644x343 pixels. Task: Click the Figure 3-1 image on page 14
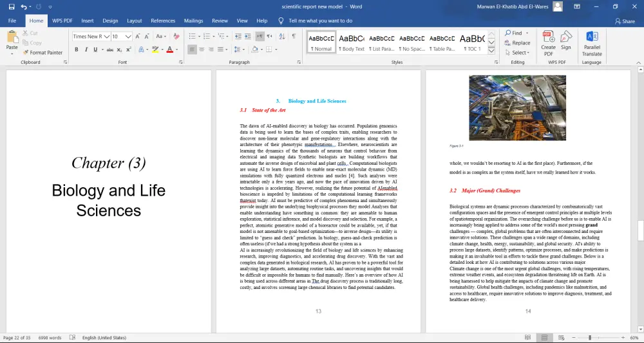point(518,107)
